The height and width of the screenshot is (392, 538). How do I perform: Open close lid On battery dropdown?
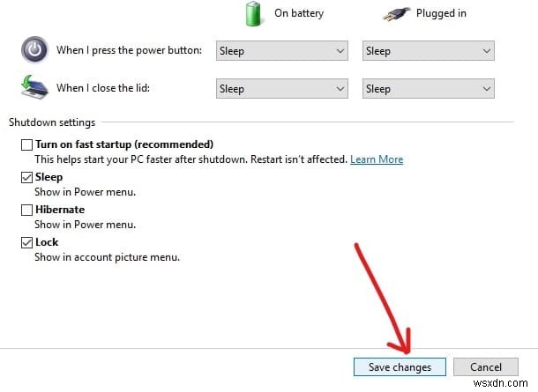(x=281, y=88)
